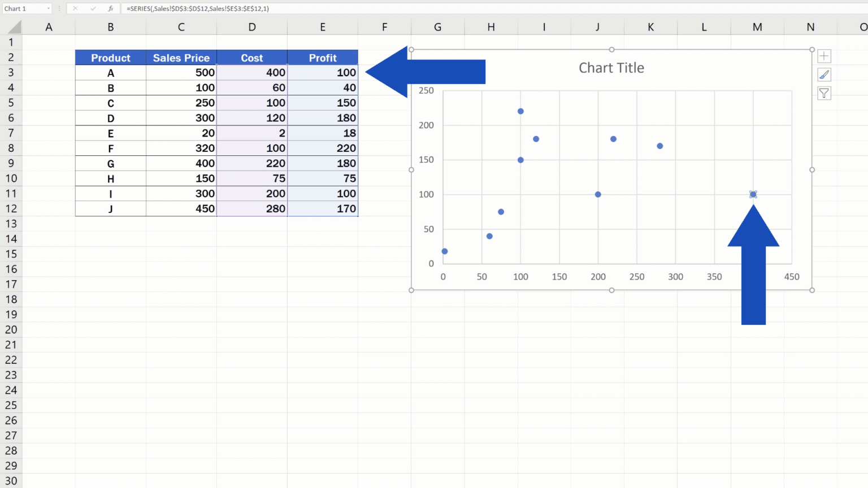Click the Cancel X icon beside formula bar
868x488 pixels.
(x=75, y=8)
